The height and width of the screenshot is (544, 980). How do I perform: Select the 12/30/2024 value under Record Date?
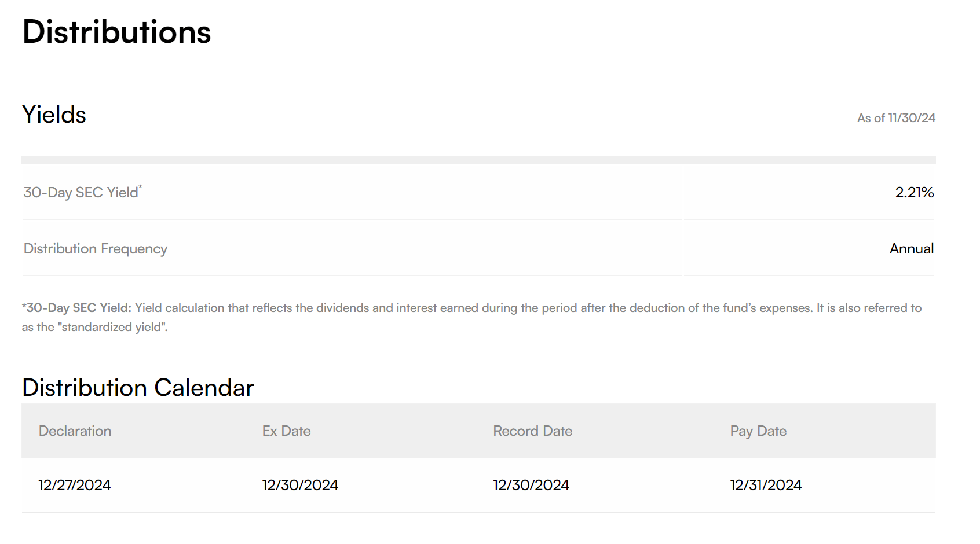pyautogui.click(x=531, y=486)
